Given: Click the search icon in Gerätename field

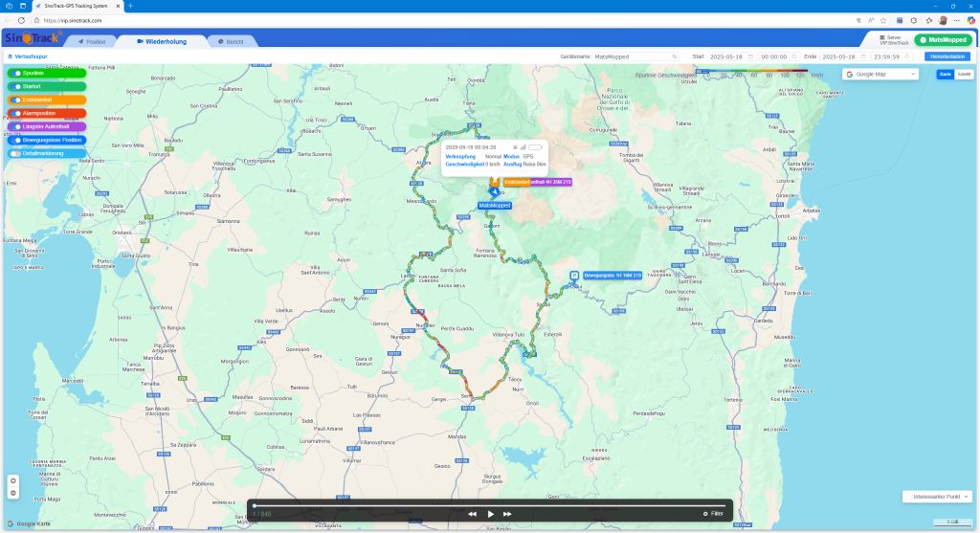Looking at the screenshot, I should click(676, 56).
